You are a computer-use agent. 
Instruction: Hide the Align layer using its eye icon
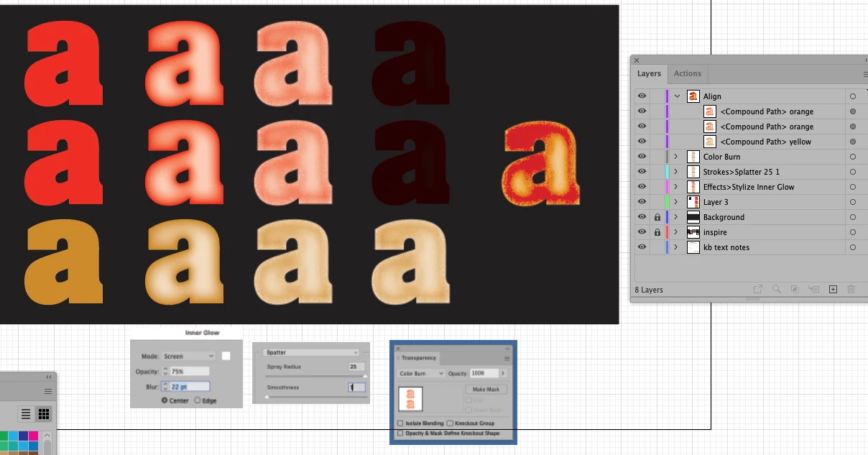pyautogui.click(x=642, y=96)
